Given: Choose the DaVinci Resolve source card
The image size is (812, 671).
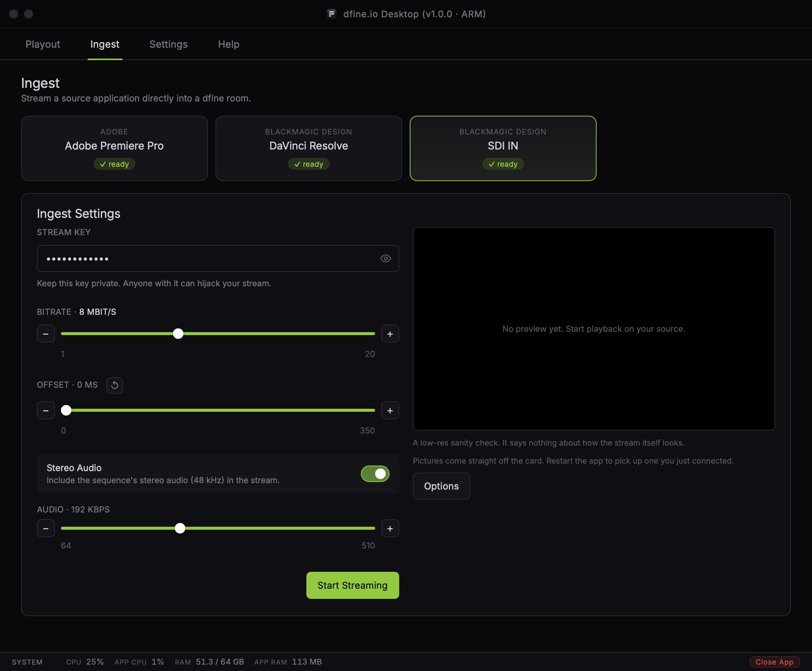Looking at the screenshot, I should pyautogui.click(x=309, y=148).
